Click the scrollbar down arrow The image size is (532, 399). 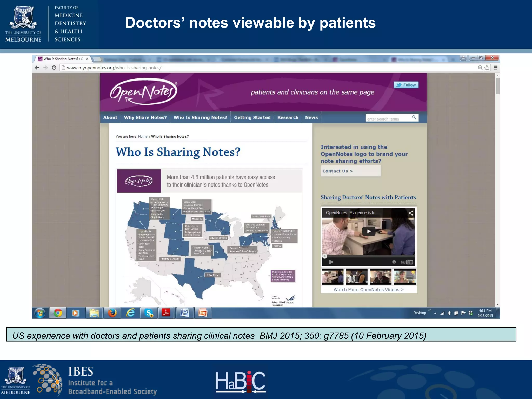pos(497,304)
